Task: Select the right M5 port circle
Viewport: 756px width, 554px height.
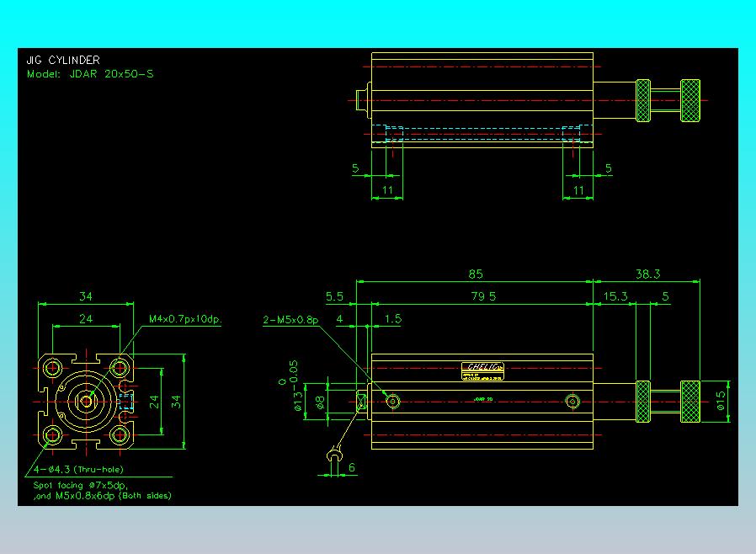Action: pos(572,401)
